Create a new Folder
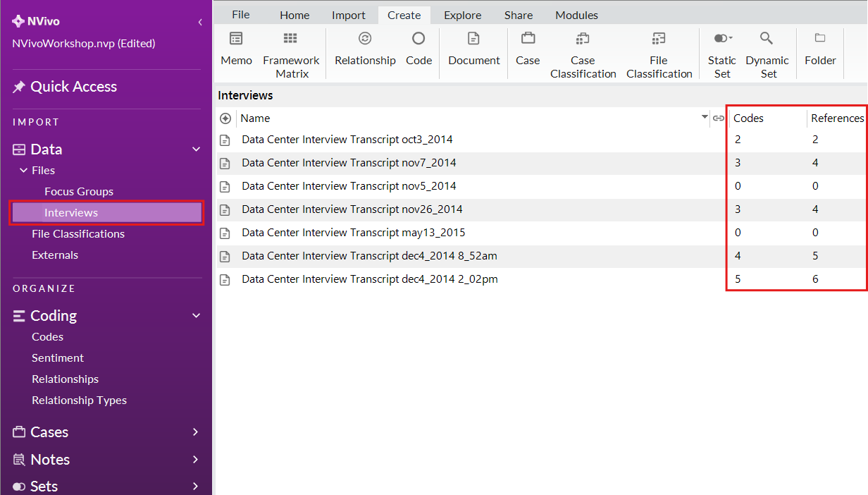This screenshot has height=495, width=868. click(820, 49)
